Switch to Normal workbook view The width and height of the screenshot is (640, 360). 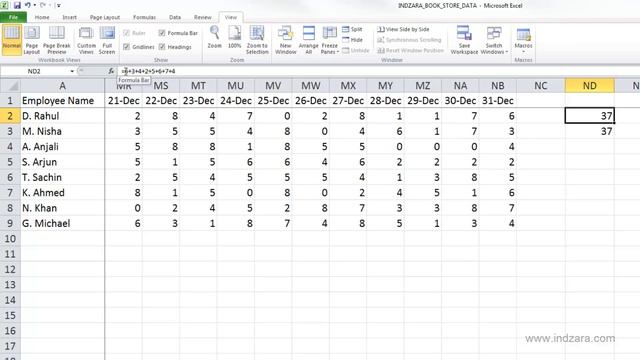(11, 40)
